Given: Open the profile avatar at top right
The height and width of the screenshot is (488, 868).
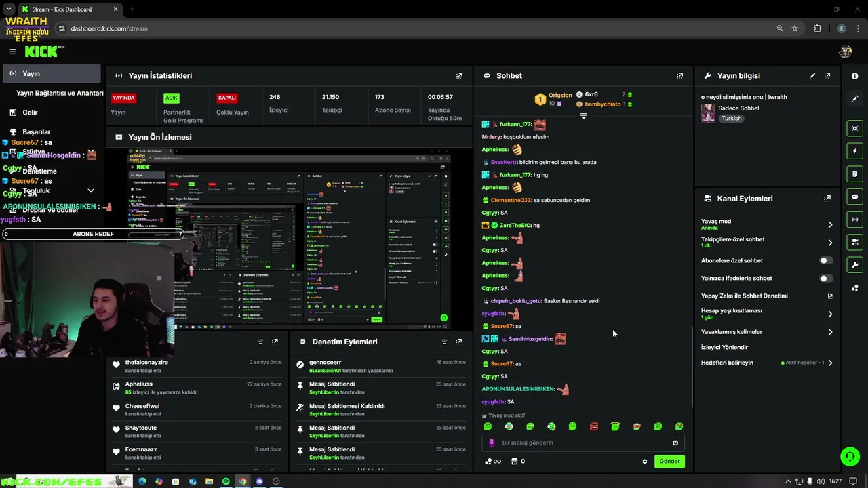Looking at the screenshot, I should (845, 52).
